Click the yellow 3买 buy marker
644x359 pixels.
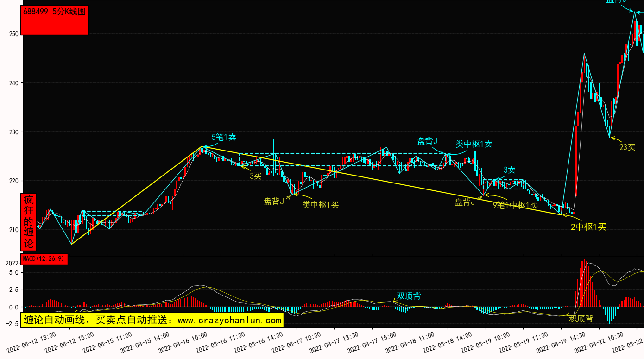256,176
